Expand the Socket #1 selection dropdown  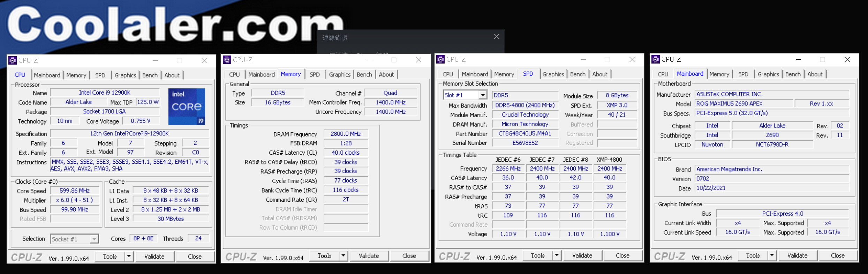coord(94,239)
